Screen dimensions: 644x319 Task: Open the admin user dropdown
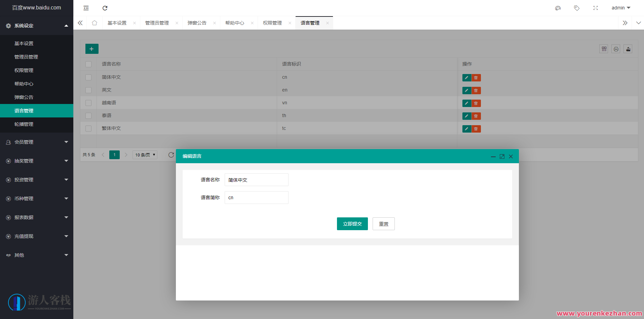coord(620,8)
